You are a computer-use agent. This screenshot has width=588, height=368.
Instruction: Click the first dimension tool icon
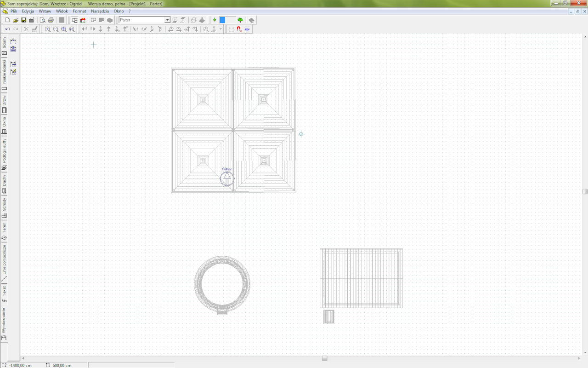[13, 41]
